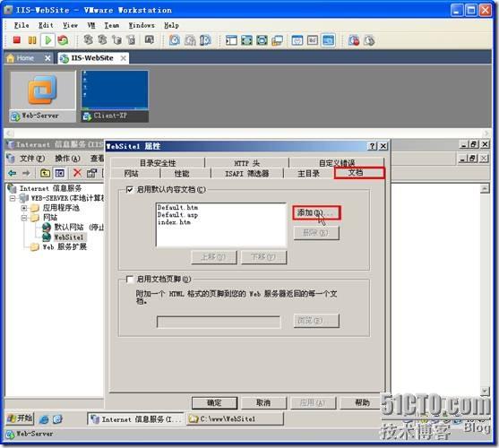The width and height of the screenshot is (499, 448).
Task: Collapse the WEB-SERVER tree node
Action: coord(12,198)
